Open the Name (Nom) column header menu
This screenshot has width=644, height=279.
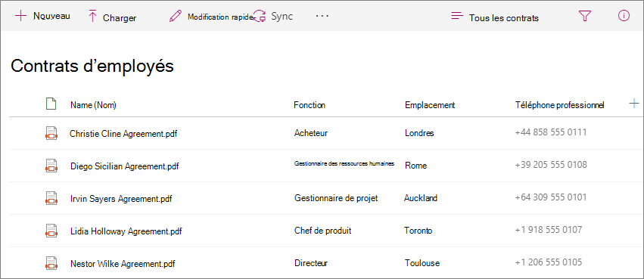(93, 105)
